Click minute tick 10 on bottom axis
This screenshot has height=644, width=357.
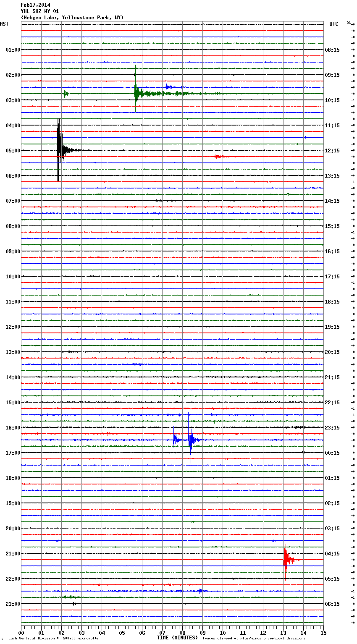pyautogui.click(x=223, y=633)
